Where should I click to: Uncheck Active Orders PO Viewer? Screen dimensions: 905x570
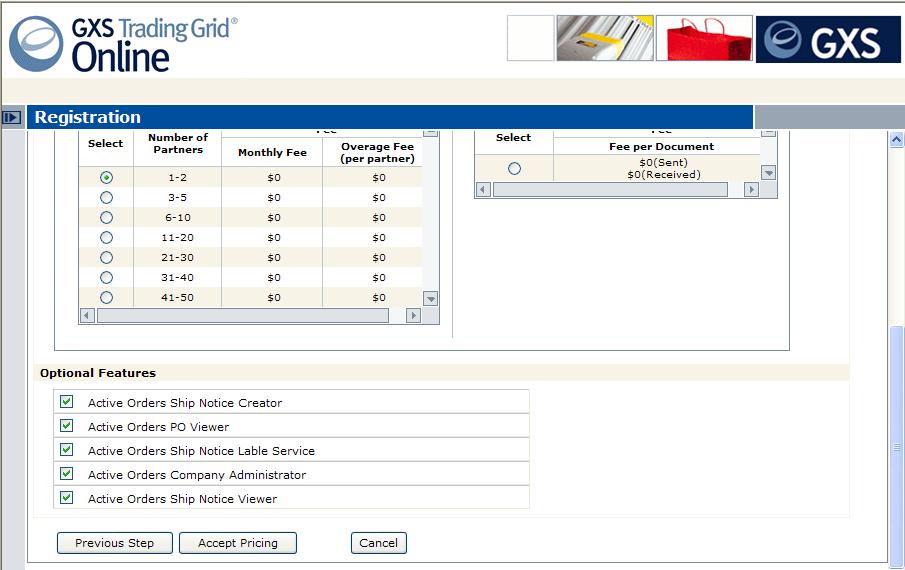point(67,426)
